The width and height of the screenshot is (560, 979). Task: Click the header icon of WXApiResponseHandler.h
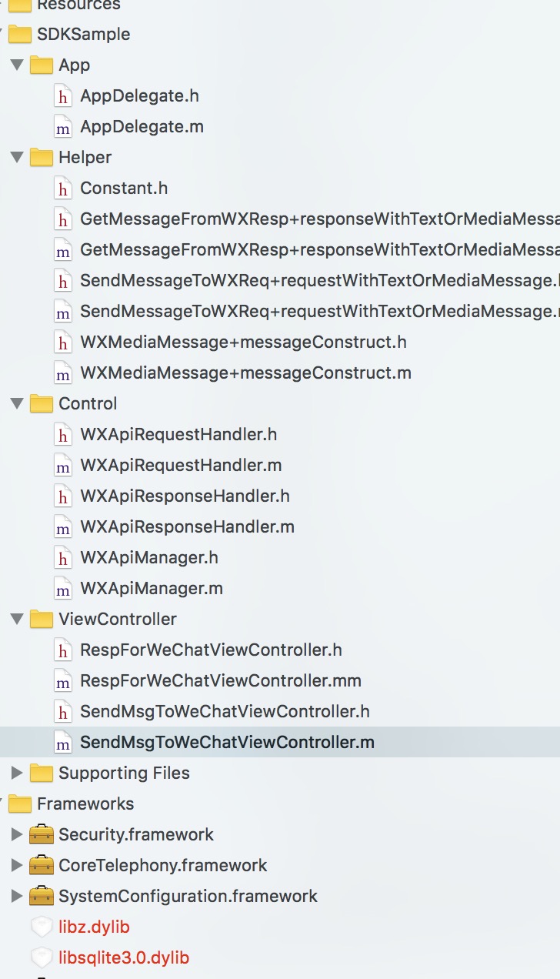tap(63, 496)
